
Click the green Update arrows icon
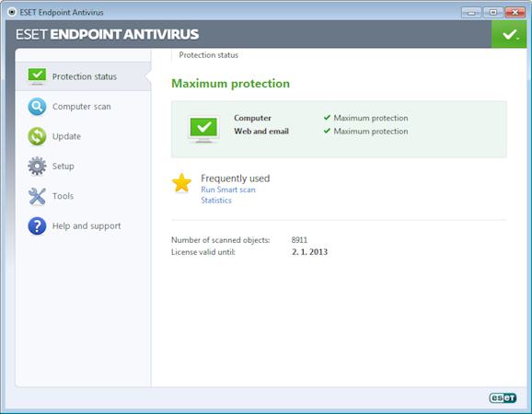click(x=37, y=136)
